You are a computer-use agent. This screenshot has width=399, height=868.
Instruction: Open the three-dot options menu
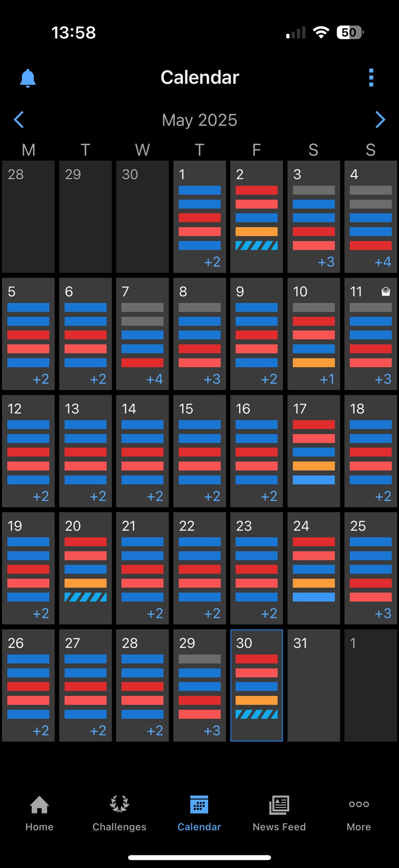(371, 78)
